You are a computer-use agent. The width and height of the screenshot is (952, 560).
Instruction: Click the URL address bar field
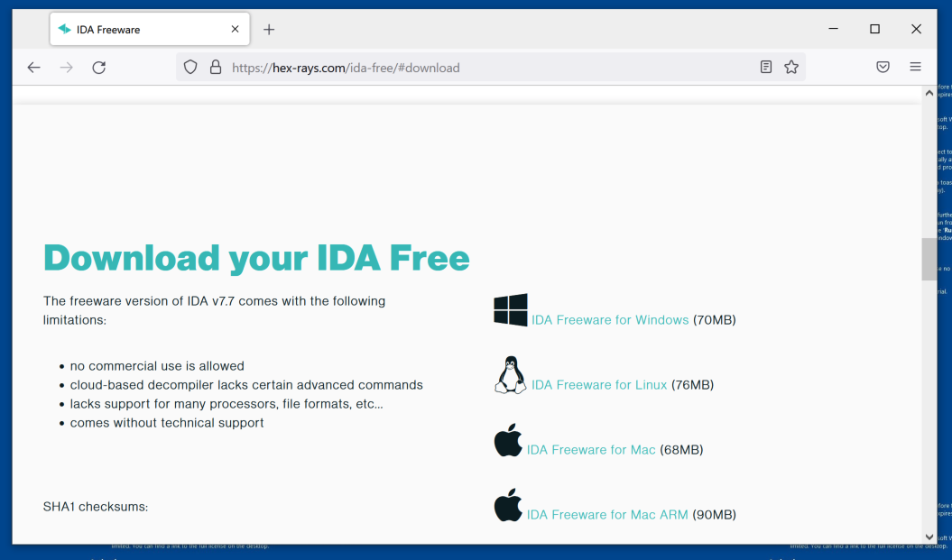pyautogui.click(x=487, y=68)
